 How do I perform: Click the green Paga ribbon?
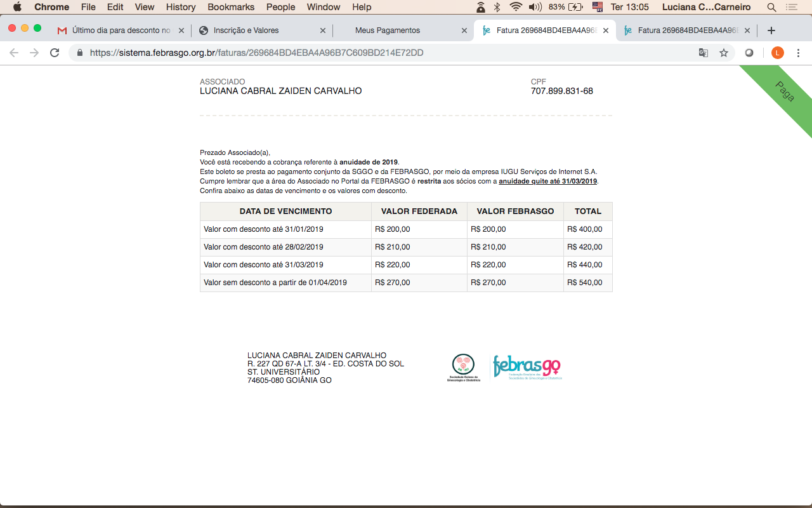click(x=784, y=92)
